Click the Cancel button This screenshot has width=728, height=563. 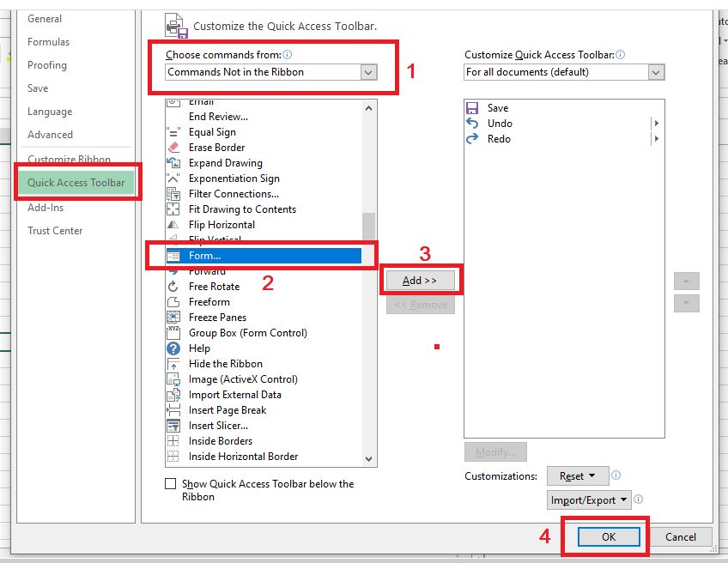681,537
